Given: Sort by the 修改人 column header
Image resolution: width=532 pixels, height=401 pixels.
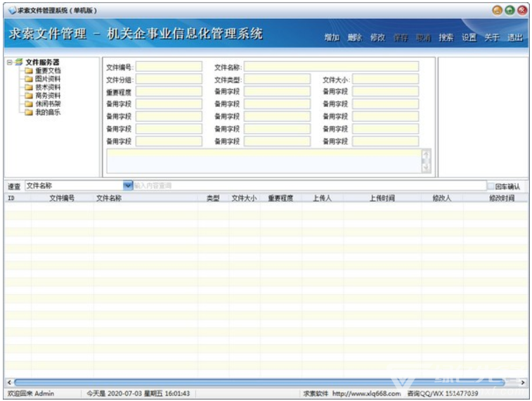Looking at the screenshot, I should [442, 198].
